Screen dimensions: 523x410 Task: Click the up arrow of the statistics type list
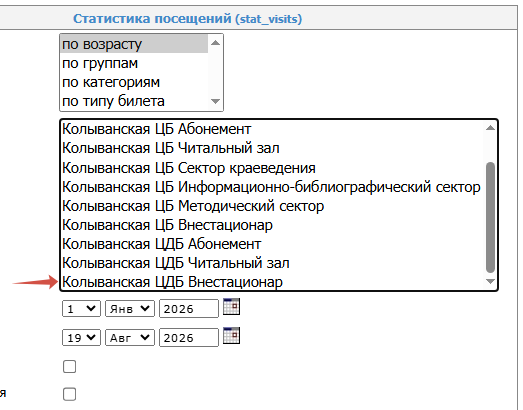(215, 43)
